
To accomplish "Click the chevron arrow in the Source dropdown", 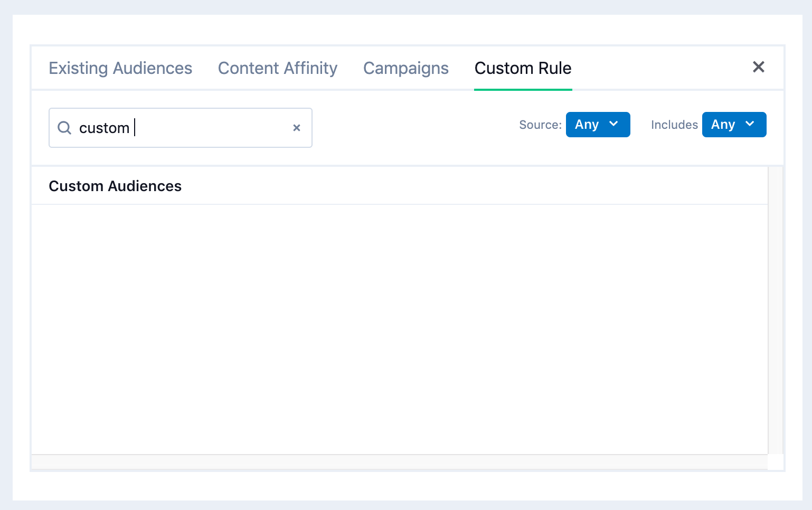I will pos(613,124).
